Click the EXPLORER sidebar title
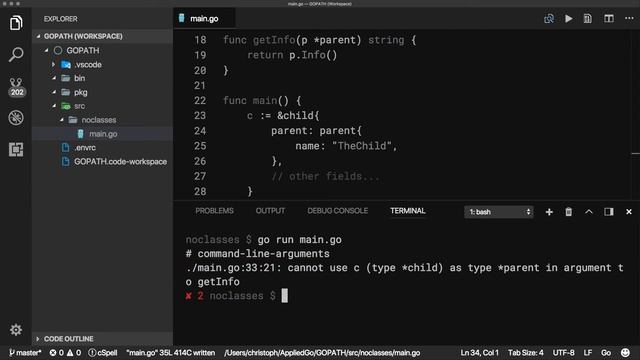 60,19
